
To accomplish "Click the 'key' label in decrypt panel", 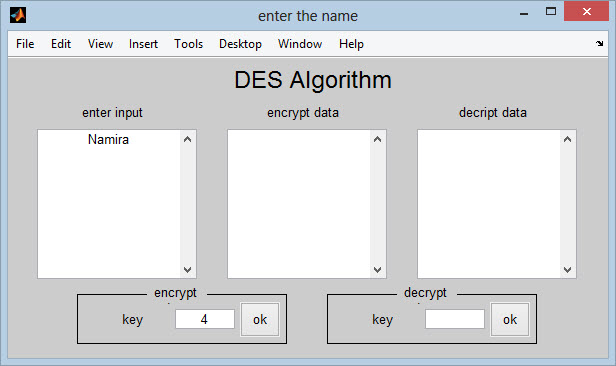I will 382,320.
